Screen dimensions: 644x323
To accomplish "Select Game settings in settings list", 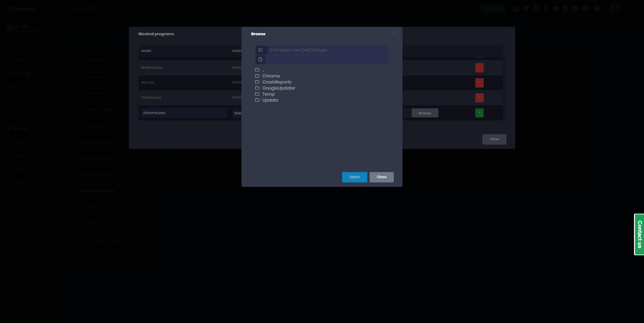I will click(x=95, y=93).
